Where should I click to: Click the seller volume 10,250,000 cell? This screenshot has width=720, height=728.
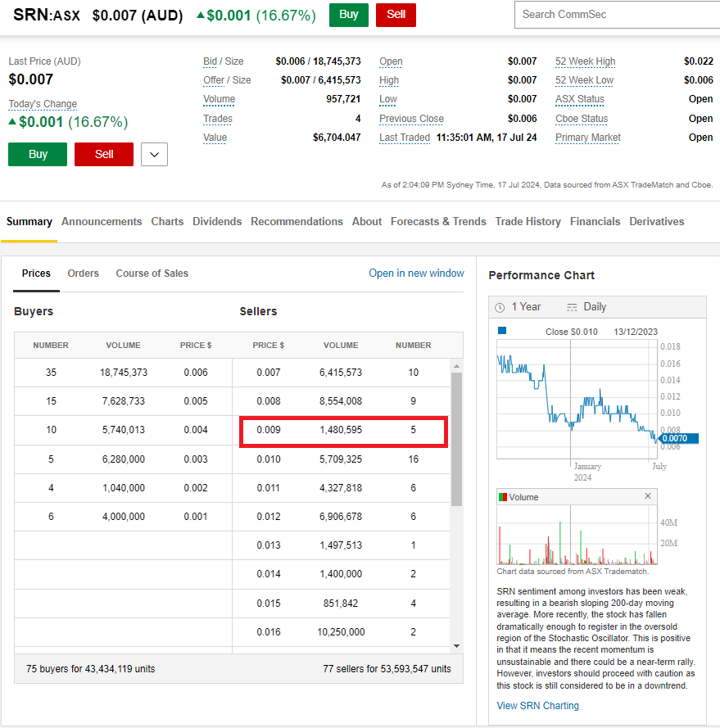click(341, 632)
